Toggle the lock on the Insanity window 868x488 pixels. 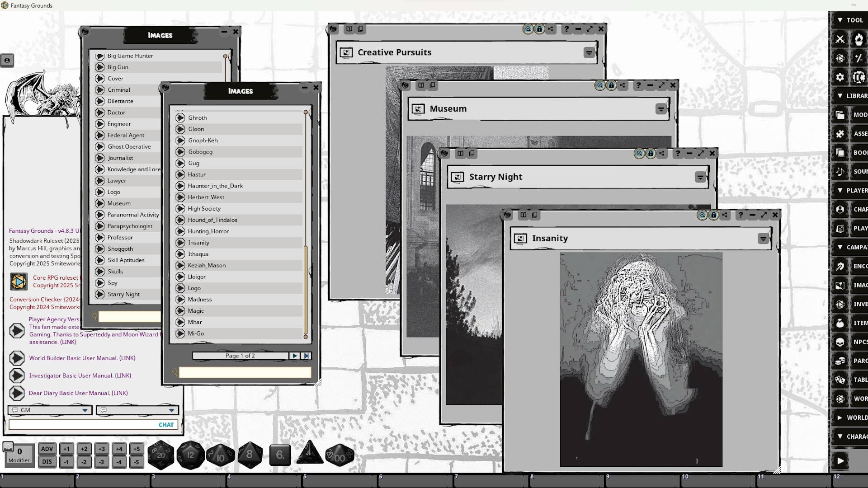714,216
